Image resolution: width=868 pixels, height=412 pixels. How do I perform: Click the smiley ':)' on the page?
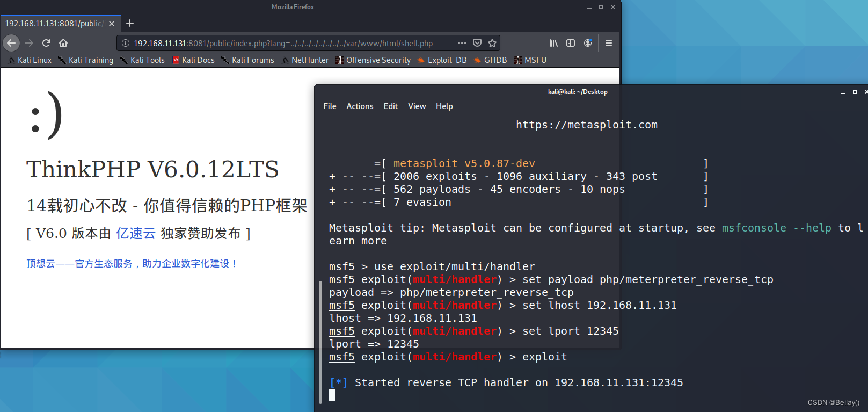tap(46, 115)
